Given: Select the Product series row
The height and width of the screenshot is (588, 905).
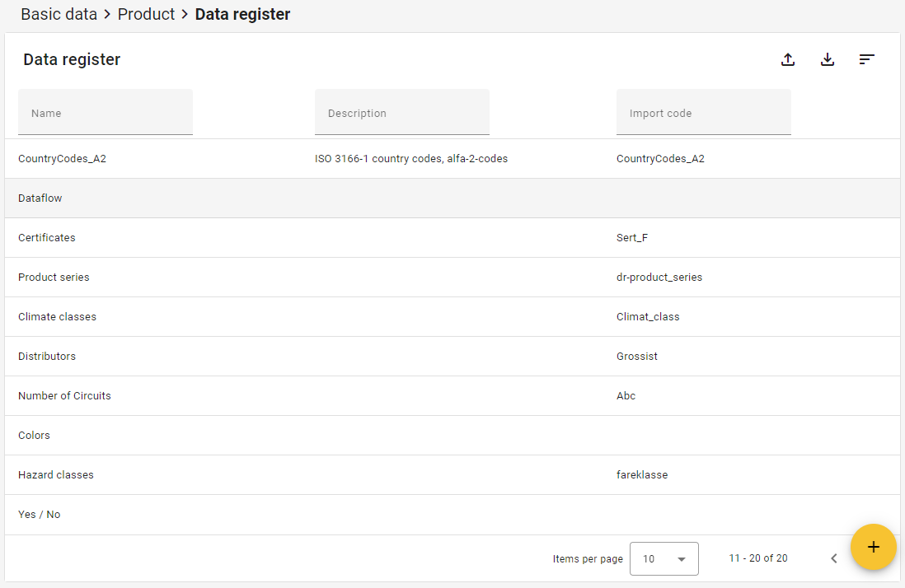Looking at the screenshot, I should [54, 278].
